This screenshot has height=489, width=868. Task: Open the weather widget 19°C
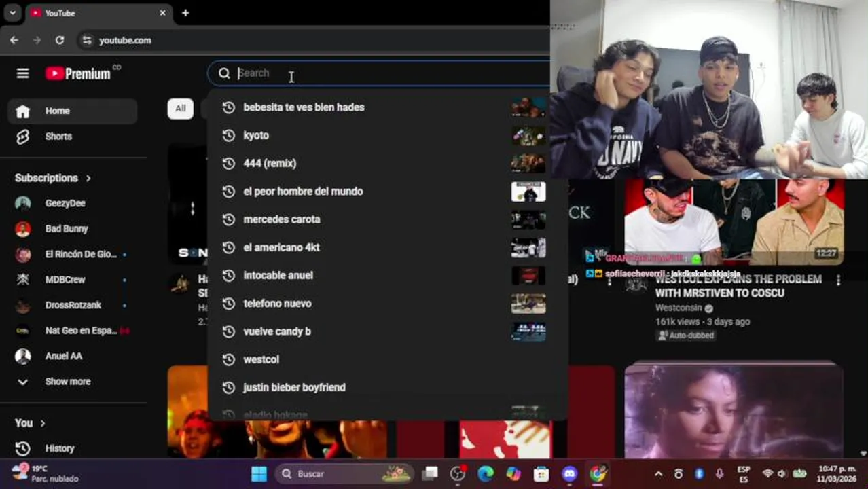(x=45, y=473)
